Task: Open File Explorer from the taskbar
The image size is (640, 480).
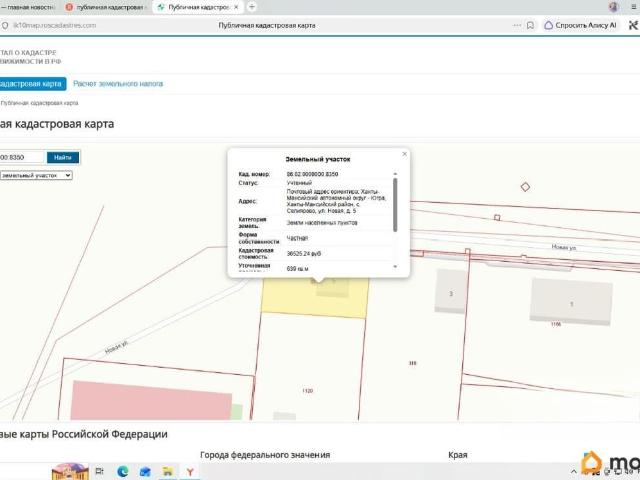Action: (x=168, y=472)
